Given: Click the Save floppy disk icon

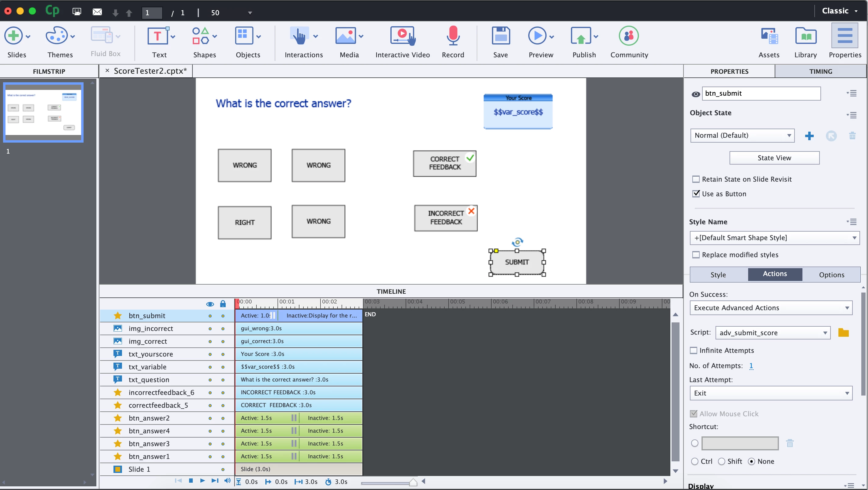Looking at the screenshot, I should pyautogui.click(x=500, y=36).
